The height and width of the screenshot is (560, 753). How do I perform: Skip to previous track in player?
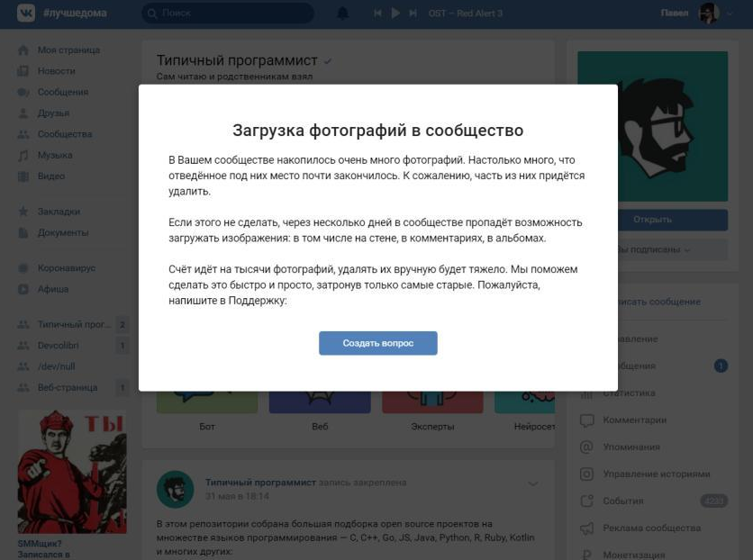[x=378, y=13]
